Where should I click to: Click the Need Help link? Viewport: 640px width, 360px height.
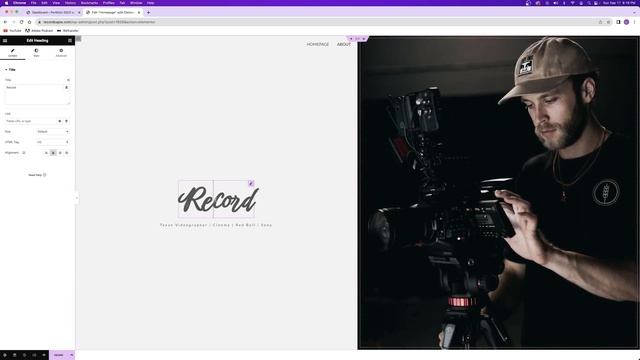[37, 175]
